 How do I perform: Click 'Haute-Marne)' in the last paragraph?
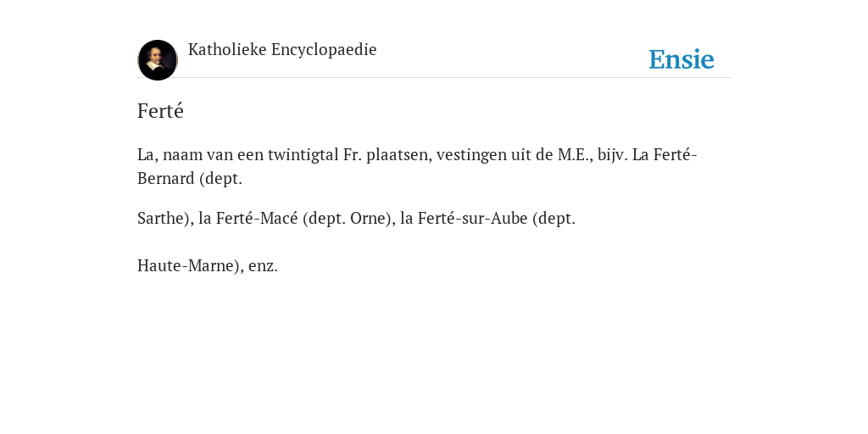pos(191,265)
